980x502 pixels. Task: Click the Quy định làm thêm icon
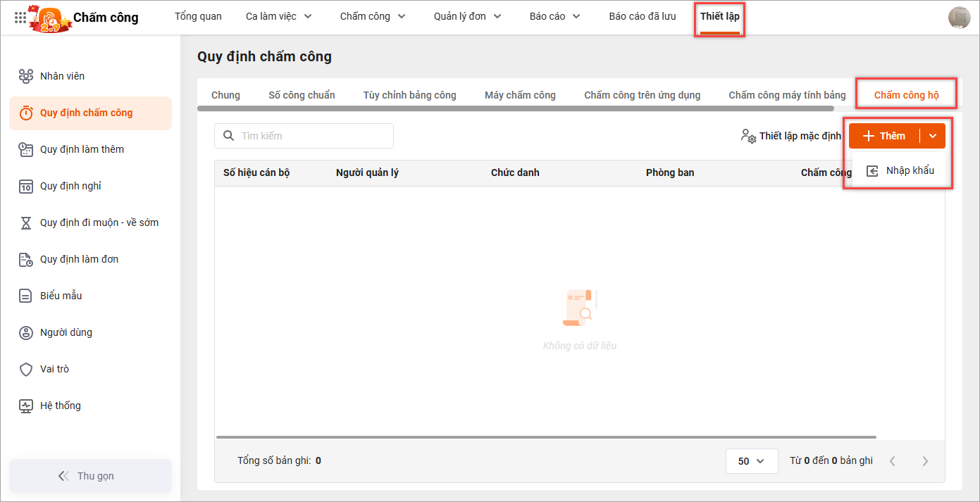click(26, 149)
